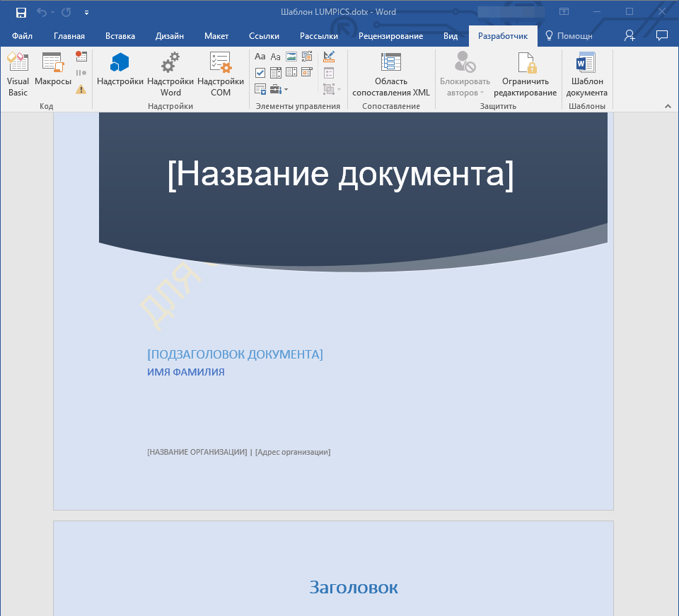
Task: Open Macro Security warning icon
Action: click(81, 89)
